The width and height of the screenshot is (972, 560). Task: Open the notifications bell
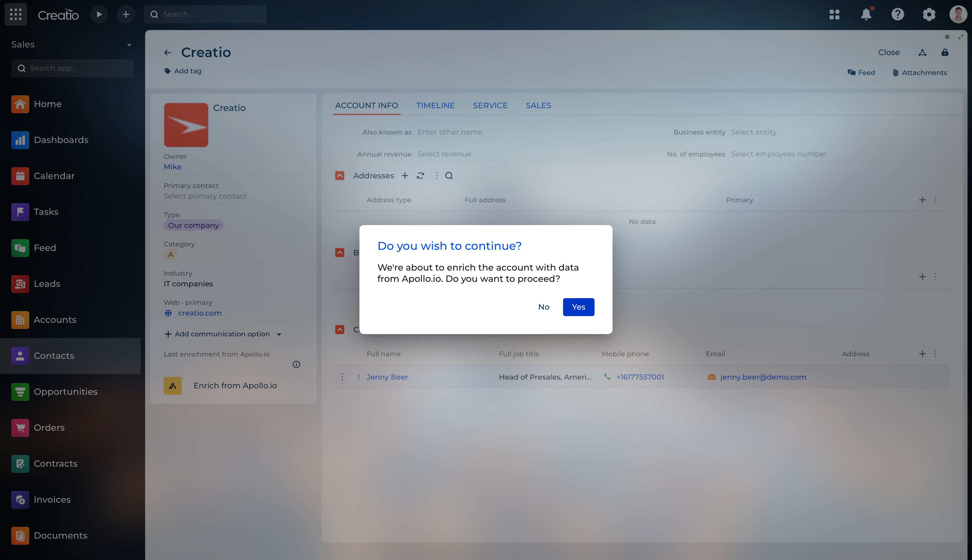[x=866, y=14]
